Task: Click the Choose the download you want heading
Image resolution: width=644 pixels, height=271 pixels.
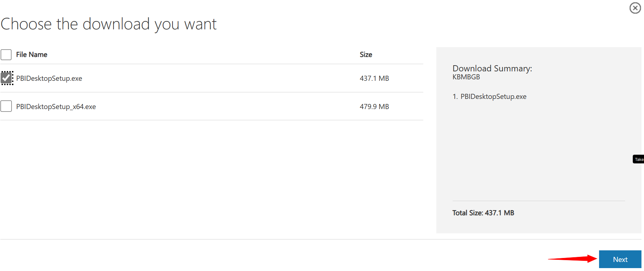Action: (x=108, y=24)
